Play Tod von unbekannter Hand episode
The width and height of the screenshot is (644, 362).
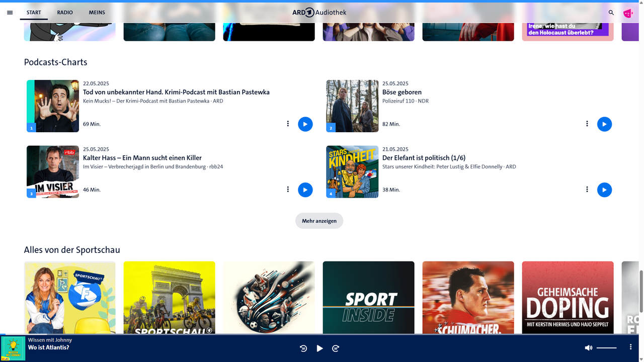305,124
